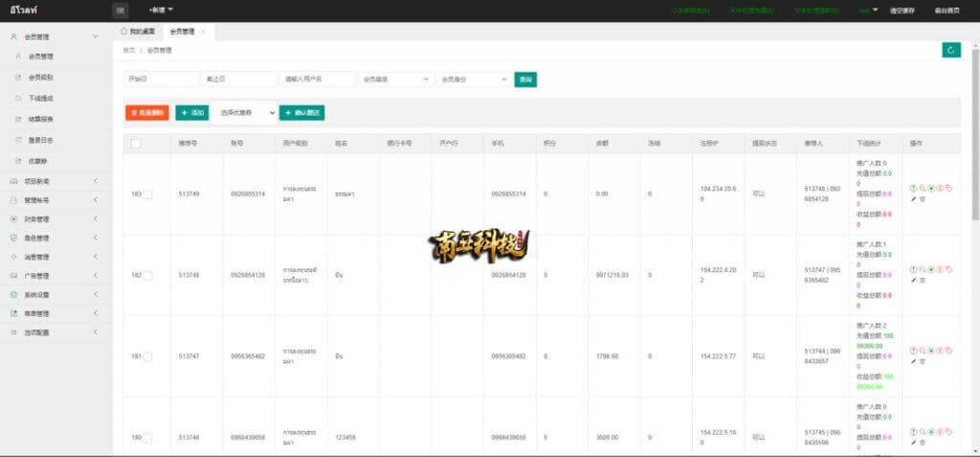Click the green refresh icon button
Screen dimensions: 980x457
coord(950,50)
